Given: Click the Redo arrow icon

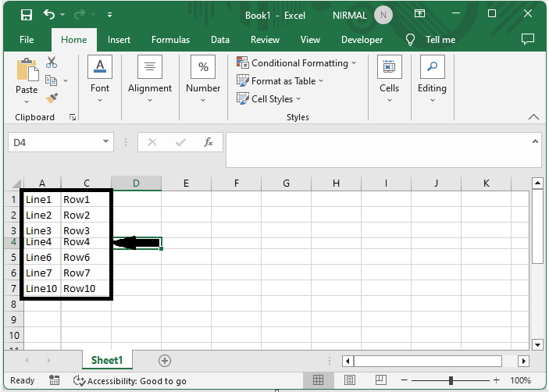Looking at the screenshot, I should pos(80,14).
